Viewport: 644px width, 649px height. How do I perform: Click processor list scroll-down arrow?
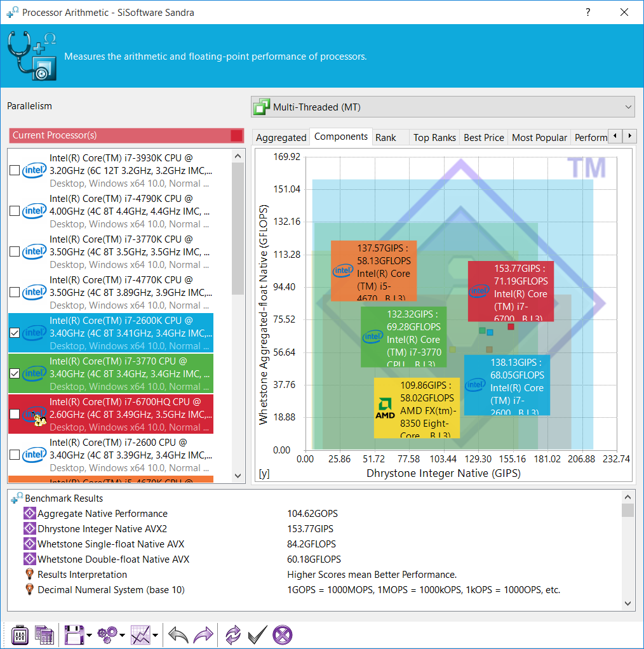coord(238,476)
